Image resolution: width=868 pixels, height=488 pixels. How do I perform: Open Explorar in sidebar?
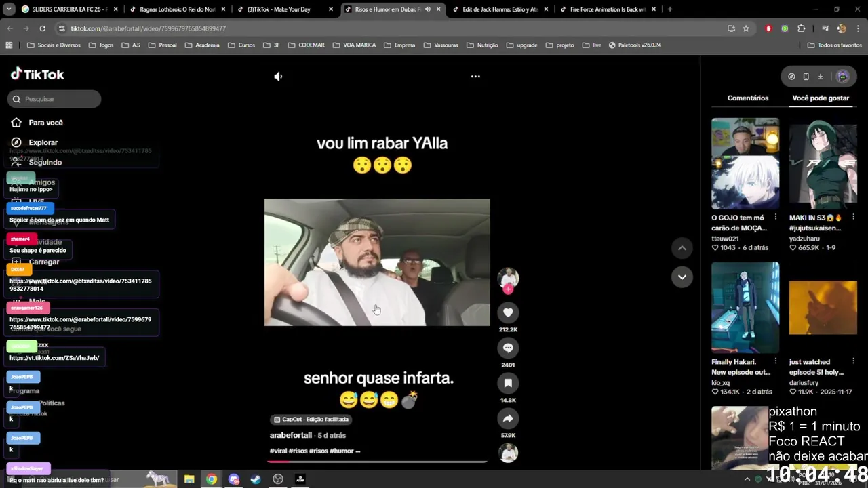[35, 142]
